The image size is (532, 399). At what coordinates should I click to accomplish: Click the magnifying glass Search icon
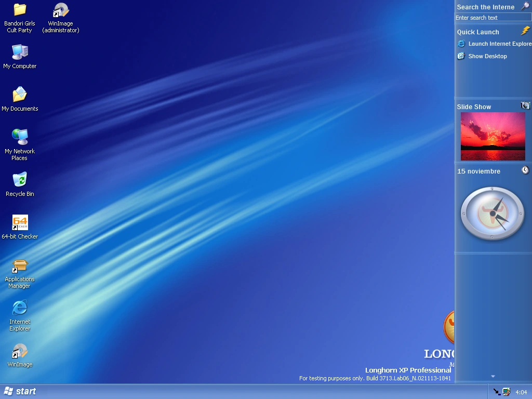[525, 6]
